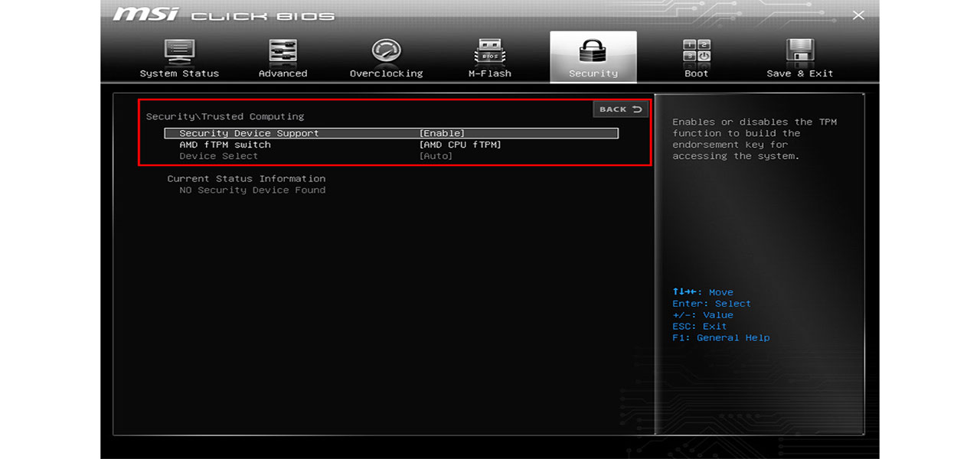Click the Current Status Information heading
Viewport: 980px width, 459px height.
click(247, 178)
